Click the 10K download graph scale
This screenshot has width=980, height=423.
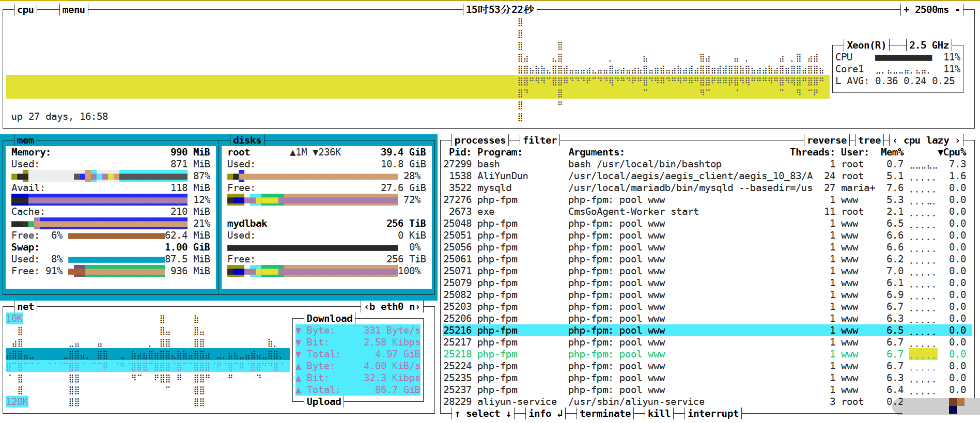14,319
